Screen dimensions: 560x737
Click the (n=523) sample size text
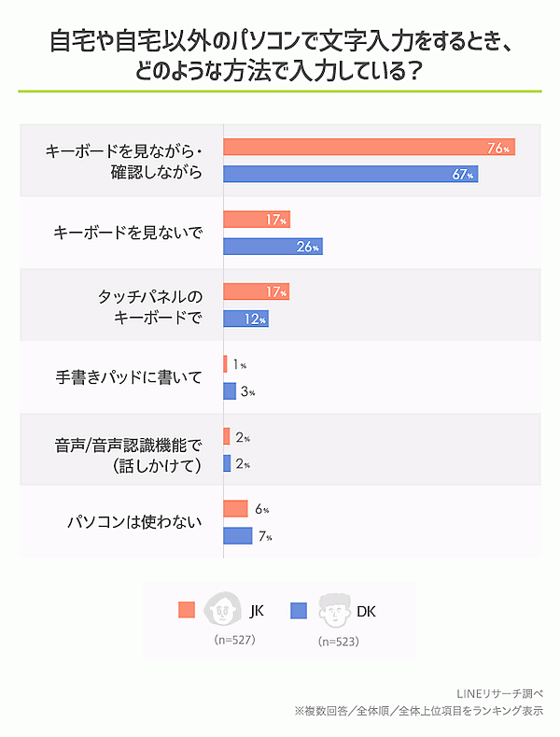[339, 642]
